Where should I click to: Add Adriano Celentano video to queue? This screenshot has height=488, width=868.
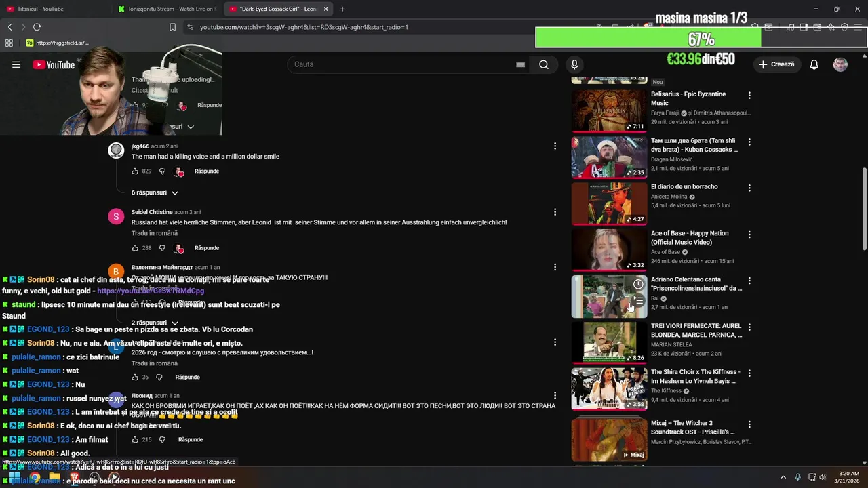click(x=638, y=300)
